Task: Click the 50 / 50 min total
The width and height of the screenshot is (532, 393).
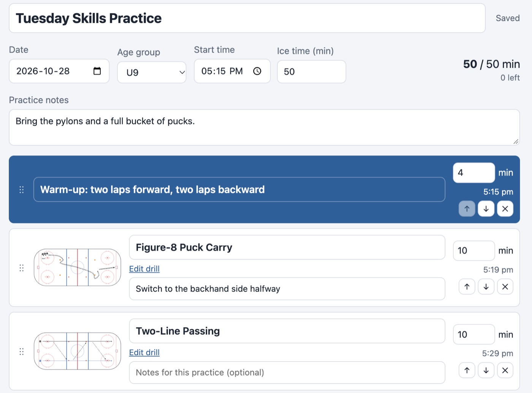Action: click(x=491, y=64)
